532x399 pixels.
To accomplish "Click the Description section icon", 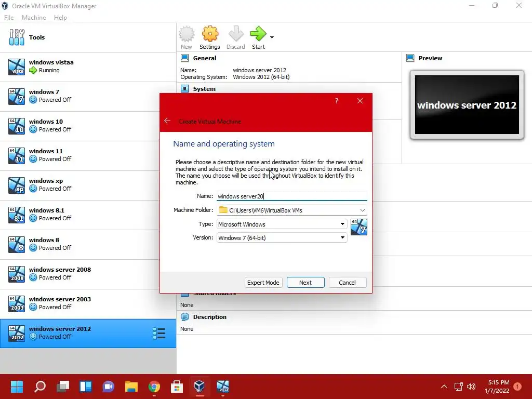I will pos(184,317).
